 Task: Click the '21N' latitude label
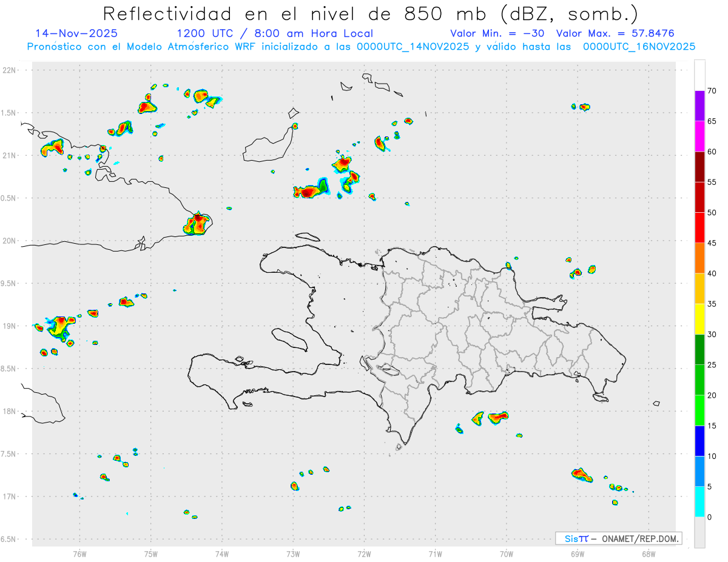coord(10,155)
